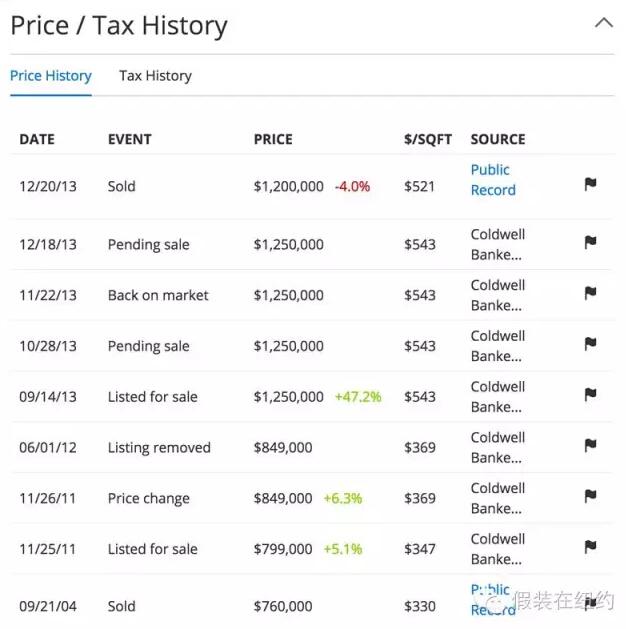Click the SOURCE column header
Viewport: 626px width, 629px height.
click(497, 139)
